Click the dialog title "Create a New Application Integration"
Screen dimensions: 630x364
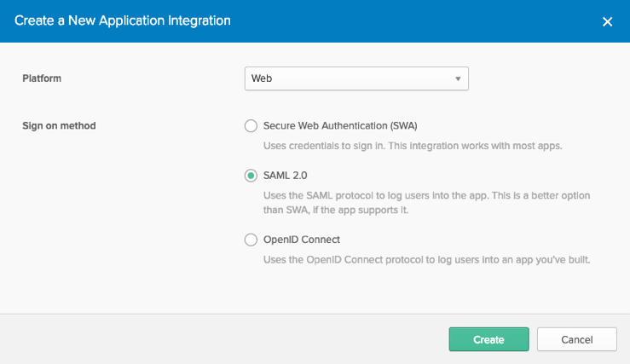pyautogui.click(x=122, y=20)
